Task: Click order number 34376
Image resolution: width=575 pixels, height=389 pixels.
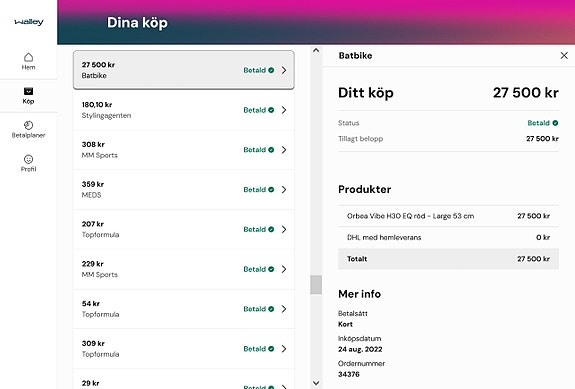Action: (x=349, y=374)
